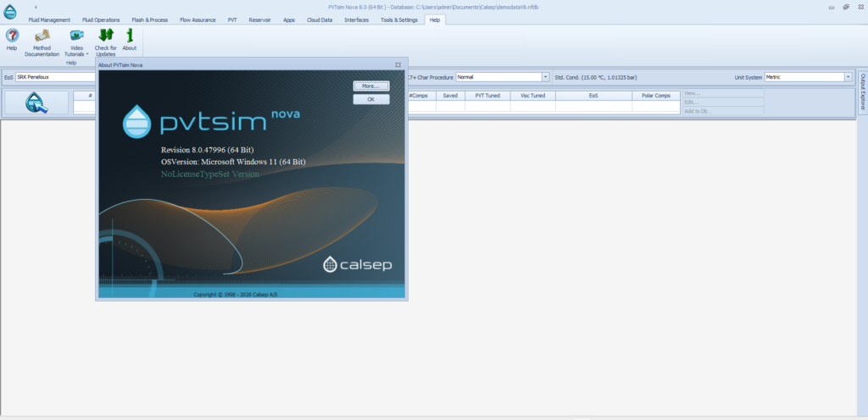Click the Help group label in ribbon
868x420 pixels.
(x=71, y=63)
